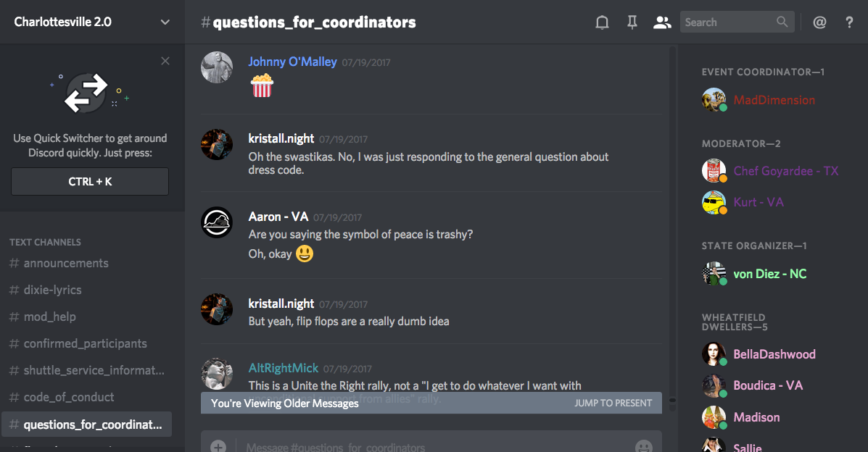Jump to present messages

(613, 403)
